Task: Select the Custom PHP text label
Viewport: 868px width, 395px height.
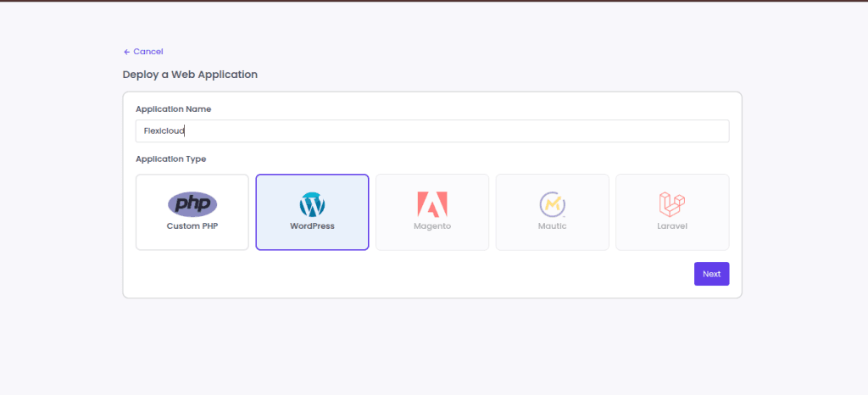Action: click(192, 226)
